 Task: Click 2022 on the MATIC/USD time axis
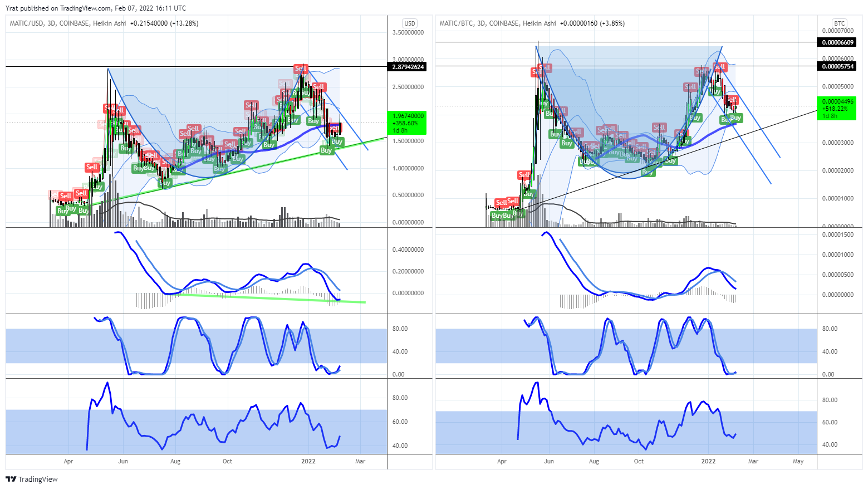[308, 461]
